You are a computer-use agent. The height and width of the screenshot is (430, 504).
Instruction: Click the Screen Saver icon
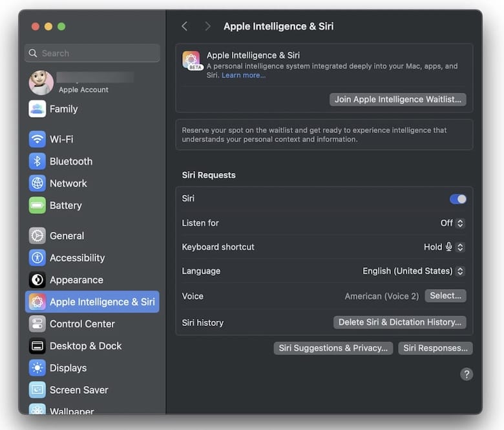(37, 390)
